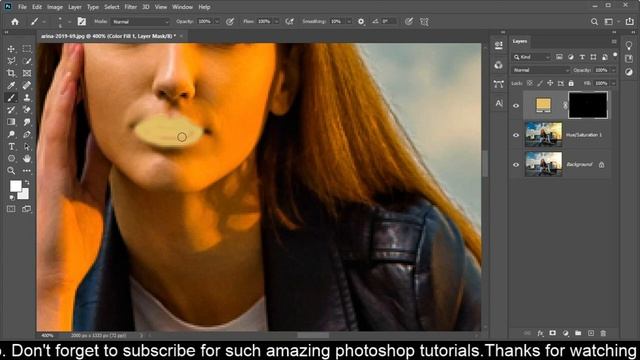Select the Eraser tool
Viewport: 640px width, 360px height.
pos(27,110)
